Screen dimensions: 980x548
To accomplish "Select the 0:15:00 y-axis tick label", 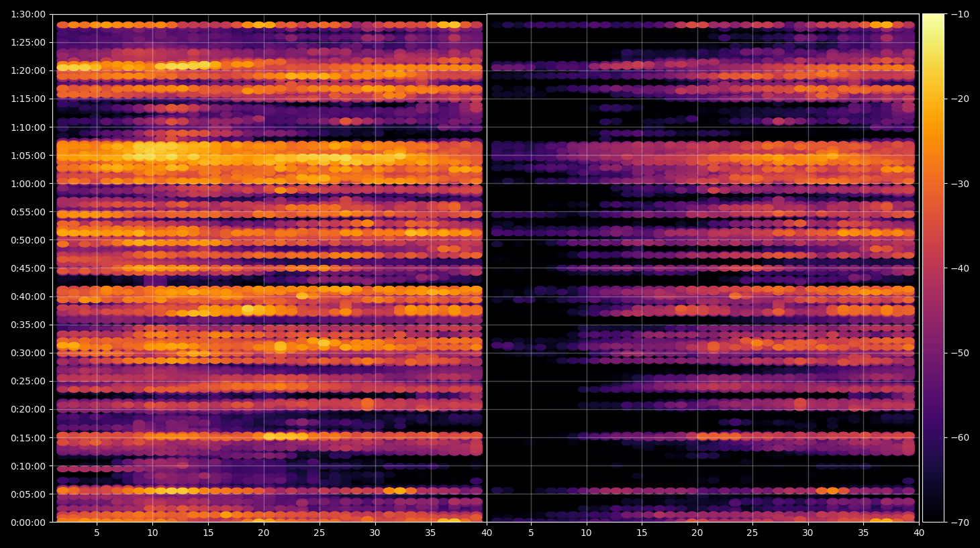I will (28, 438).
